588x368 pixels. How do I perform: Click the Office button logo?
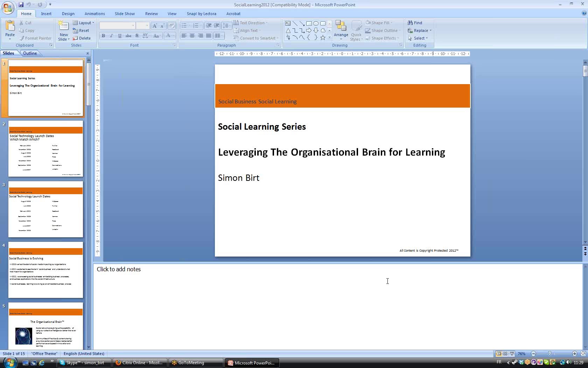(x=8, y=7)
